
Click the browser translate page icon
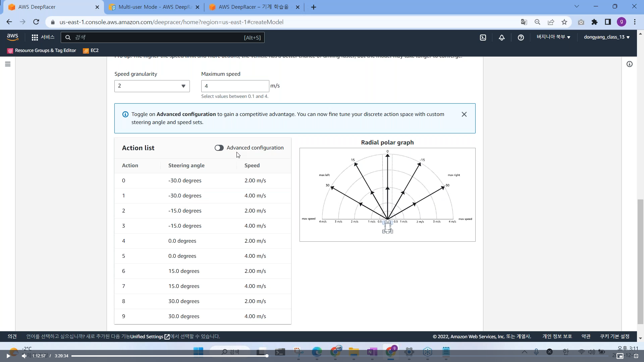[524, 22]
